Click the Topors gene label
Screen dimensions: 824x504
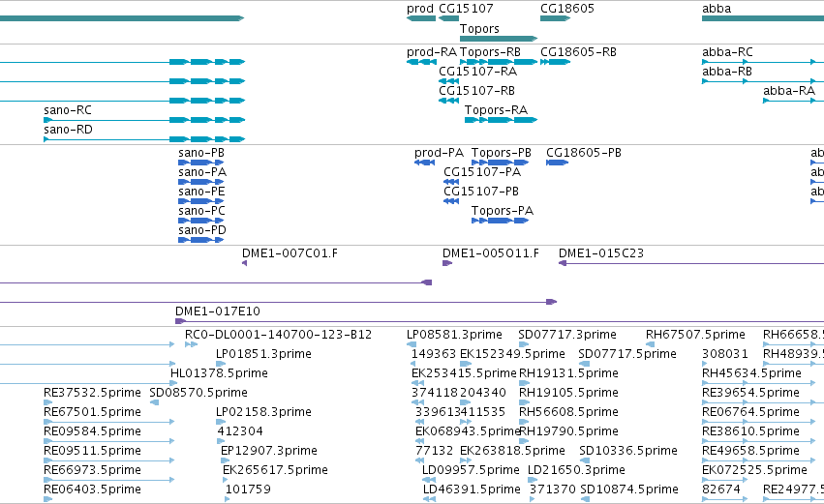coord(479,29)
